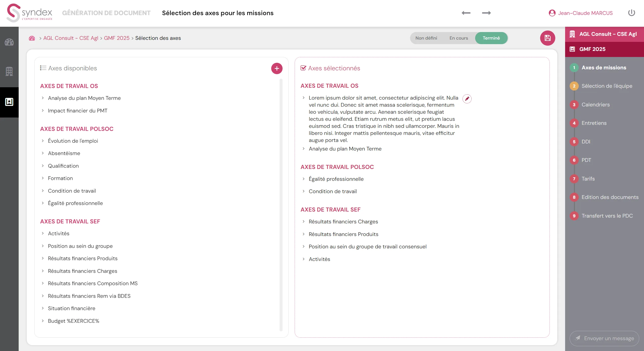644x351 pixels.
Task: Expand Budget %EXERCICE% chevron
Action: click(43, 321)
